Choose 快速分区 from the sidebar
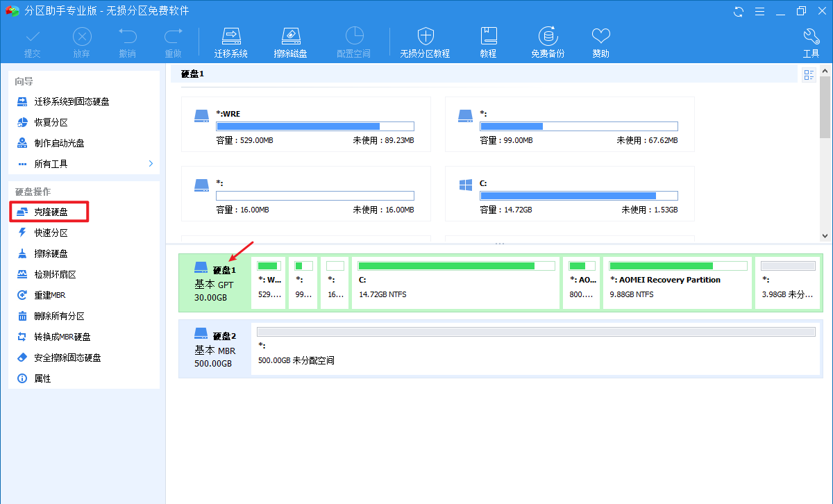Image resolution: width=833 pixels, height=504 pixels. [x=51, y=233]
